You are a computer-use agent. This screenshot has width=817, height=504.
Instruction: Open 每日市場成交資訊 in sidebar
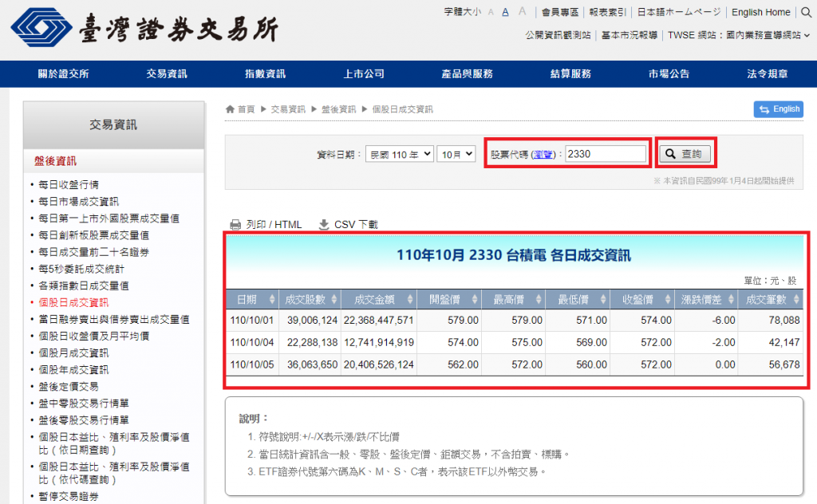point(79,202)
